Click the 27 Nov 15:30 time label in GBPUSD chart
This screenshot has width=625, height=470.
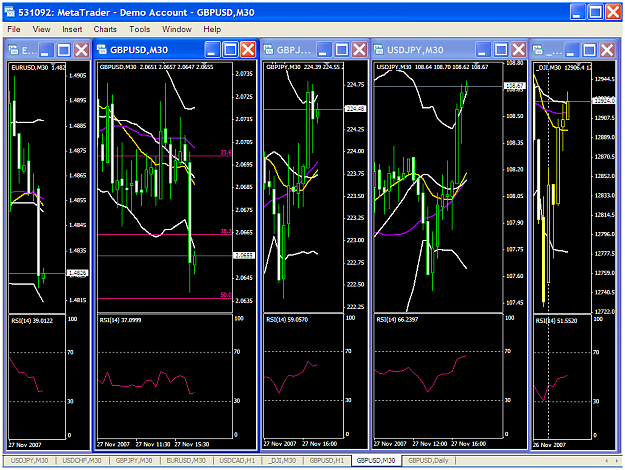192,444
